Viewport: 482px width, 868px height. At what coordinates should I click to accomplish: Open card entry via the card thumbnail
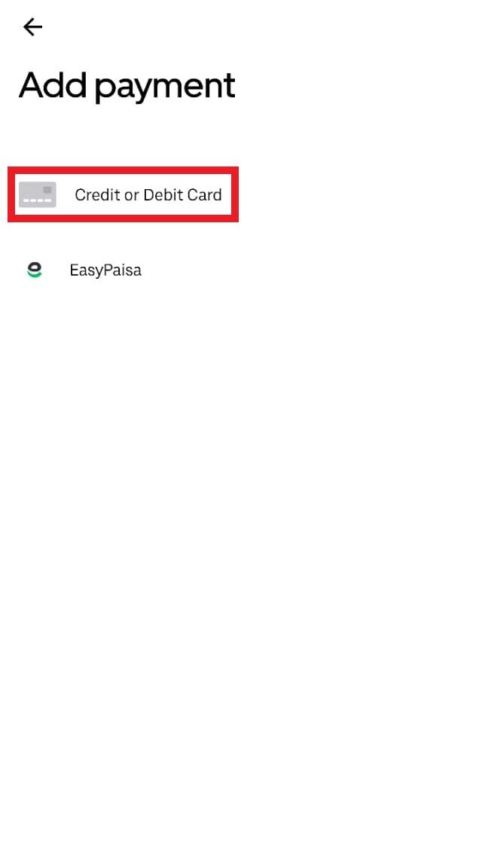point(38,194)
